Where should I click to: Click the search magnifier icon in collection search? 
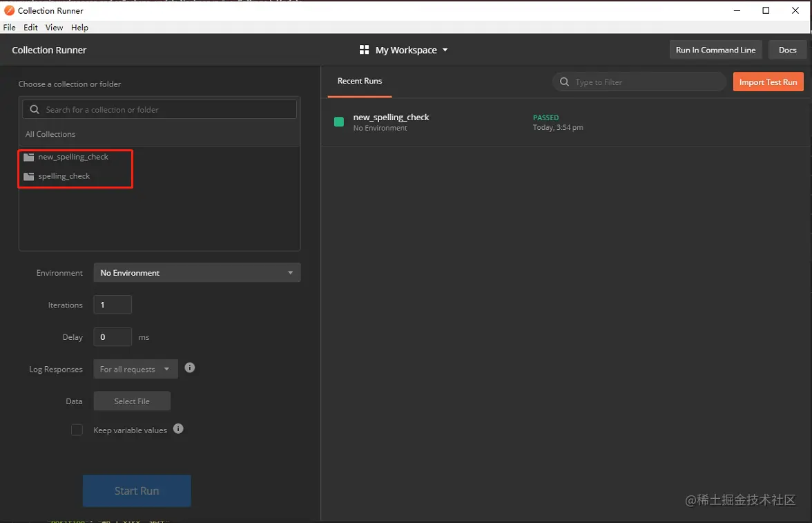35,109
